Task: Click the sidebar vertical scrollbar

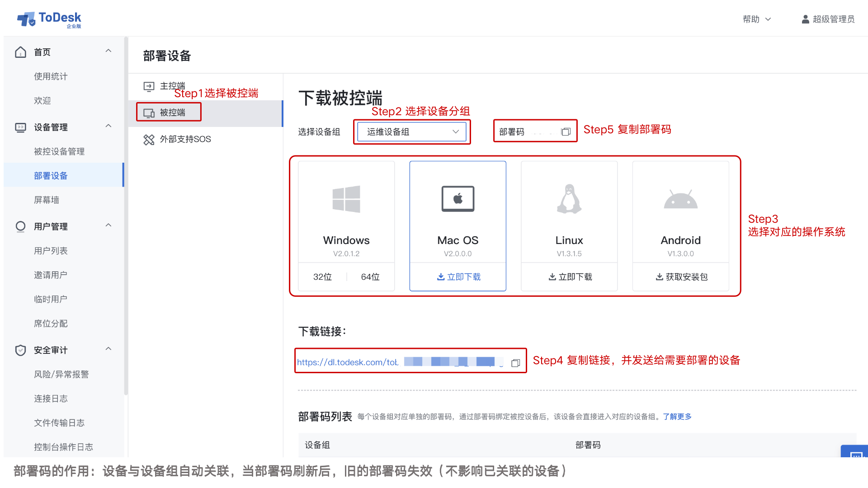Action: coord(126,217)
